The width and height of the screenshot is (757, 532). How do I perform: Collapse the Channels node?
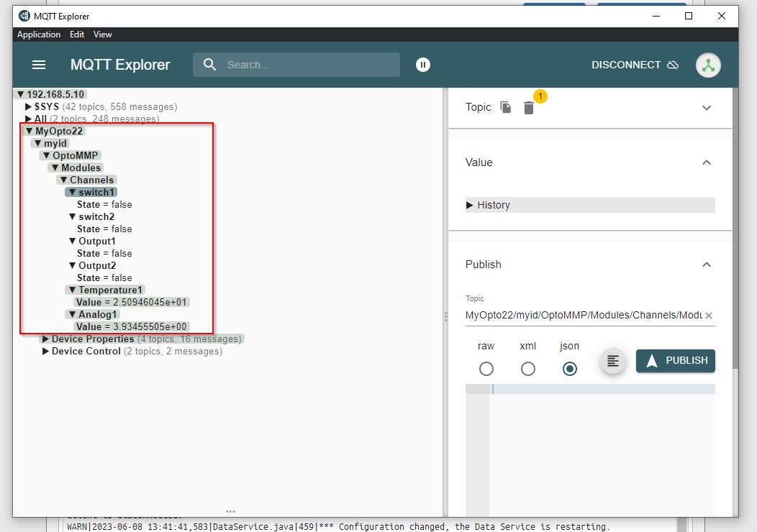pyautogui.click(x=64, y=180)
